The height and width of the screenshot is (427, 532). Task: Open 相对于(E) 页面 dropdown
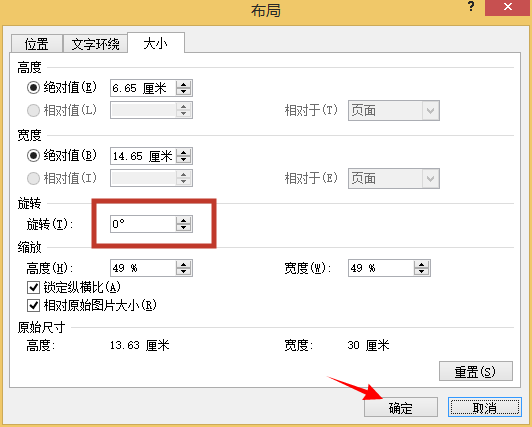click(394, 178)
